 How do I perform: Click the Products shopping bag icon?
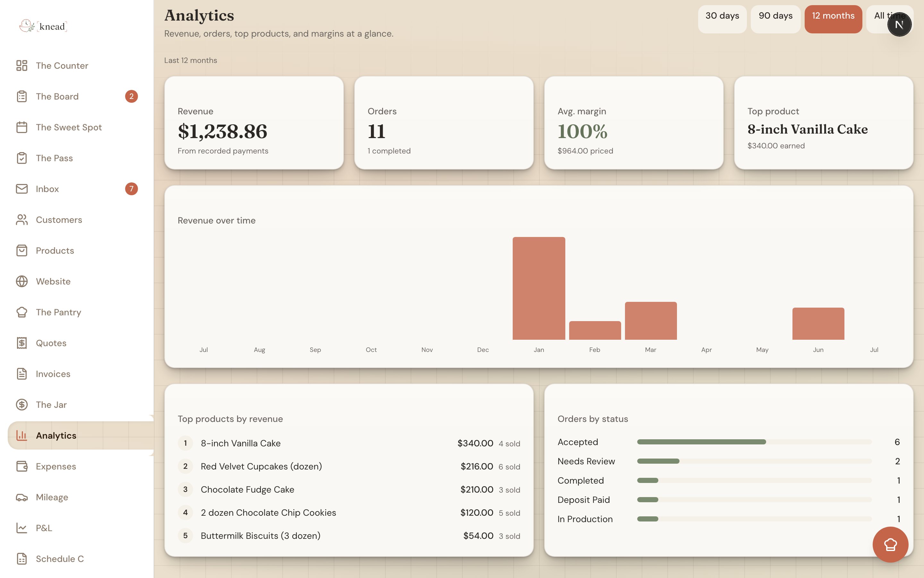coord(22,250)
